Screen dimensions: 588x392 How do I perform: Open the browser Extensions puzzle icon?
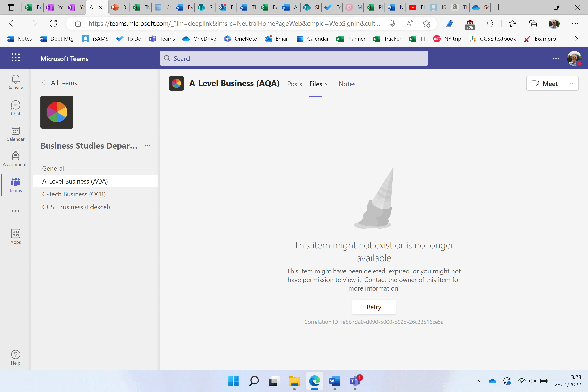coord(490,23)
